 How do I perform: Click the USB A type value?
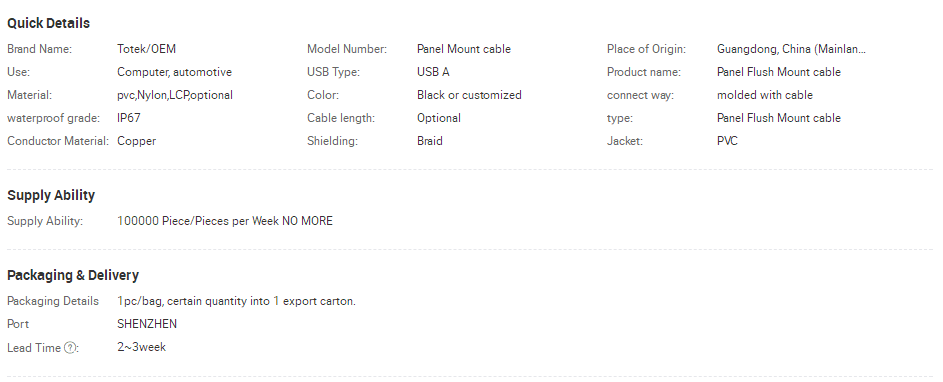433,72
